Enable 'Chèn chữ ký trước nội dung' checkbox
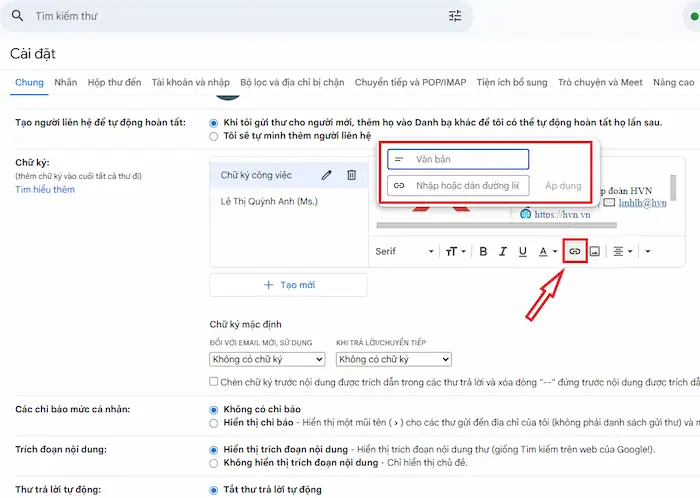This screenshot has height=498, width=700. [214, 382]
